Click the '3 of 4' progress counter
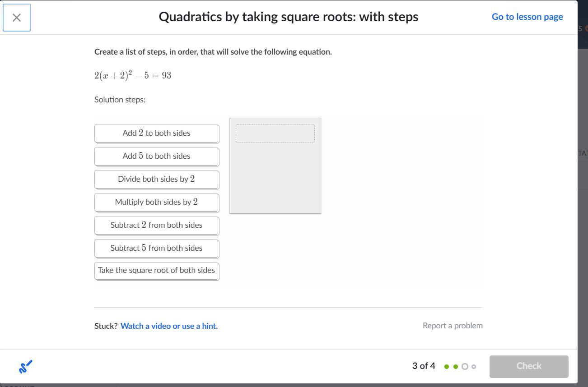588x387 pixels. 424,366
